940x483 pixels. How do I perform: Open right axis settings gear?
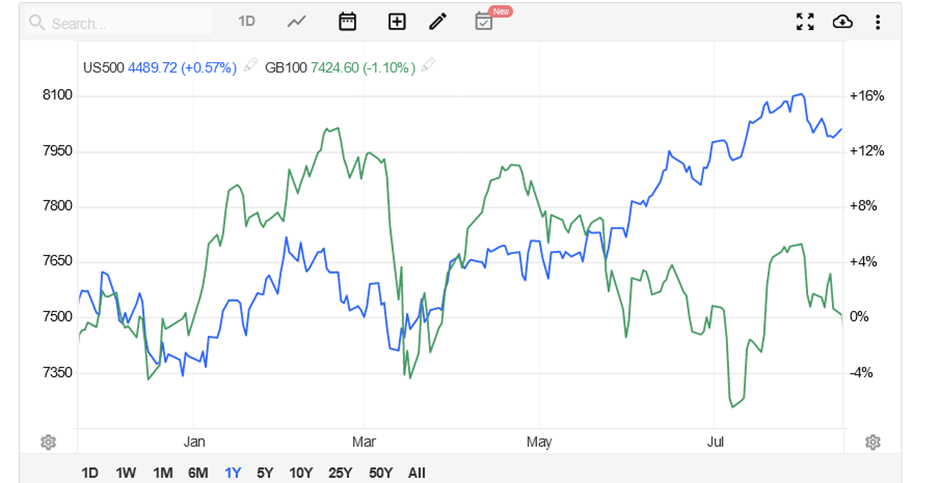coord(873,442)
